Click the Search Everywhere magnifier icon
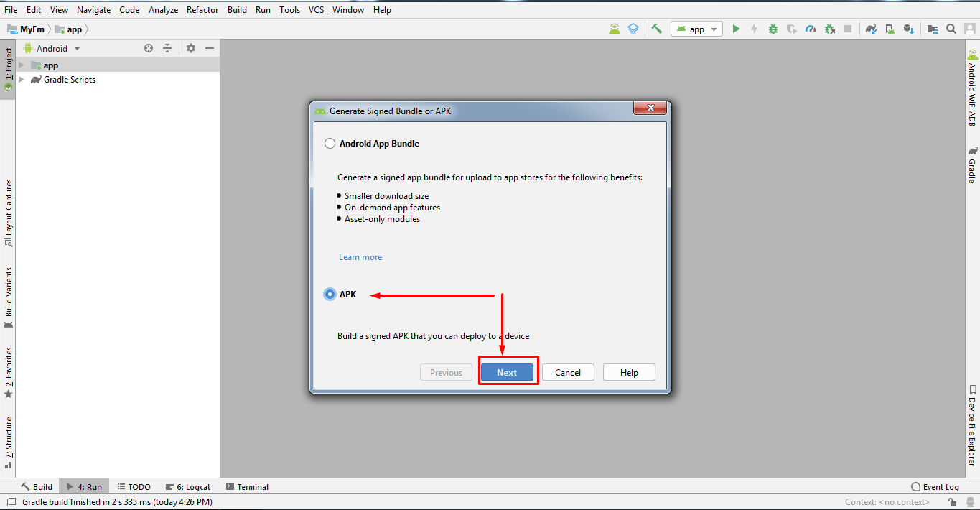Screen dimensions: 980x510 pyautogui.click(x=951, y=29)
